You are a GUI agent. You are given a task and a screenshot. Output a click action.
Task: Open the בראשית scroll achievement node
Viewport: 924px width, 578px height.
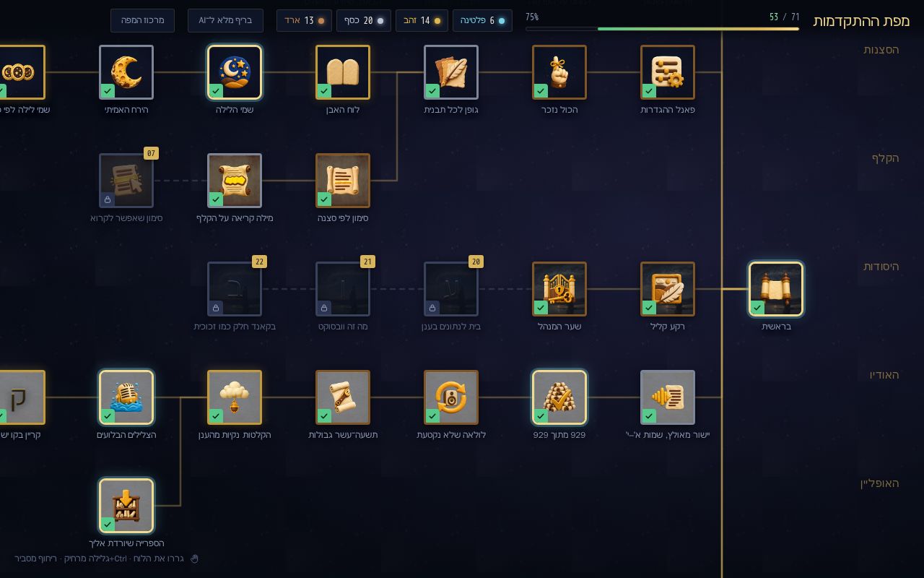click(776, 289)
